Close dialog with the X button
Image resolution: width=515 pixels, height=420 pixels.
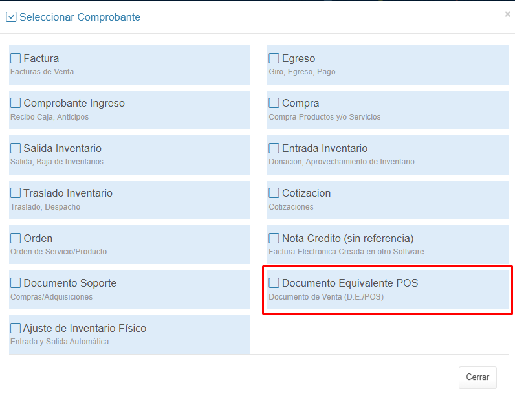[x=507, y=14]
